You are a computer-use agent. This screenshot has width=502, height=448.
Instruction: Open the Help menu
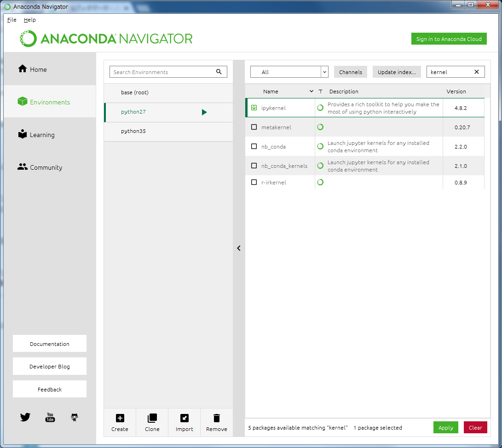(30, 20)
